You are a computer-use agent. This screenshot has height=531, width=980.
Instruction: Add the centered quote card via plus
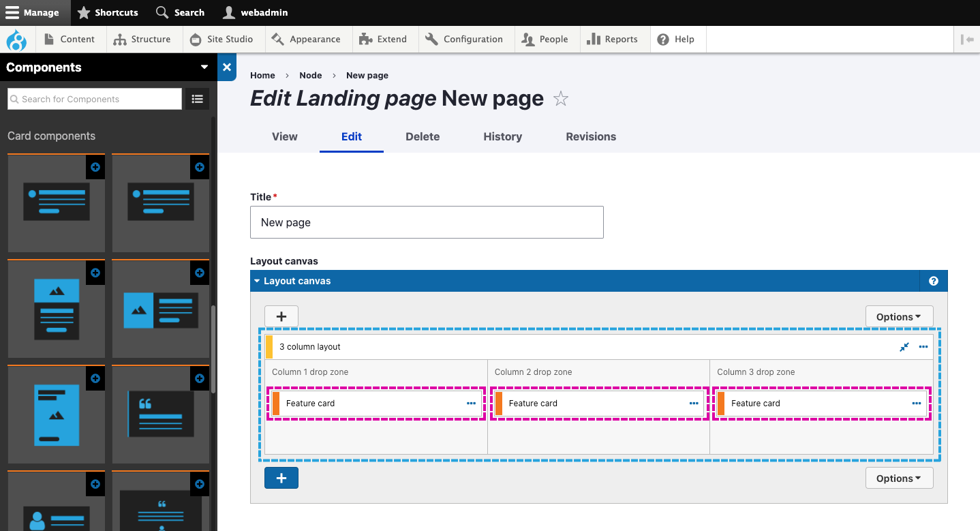click(x=200, y=484)
